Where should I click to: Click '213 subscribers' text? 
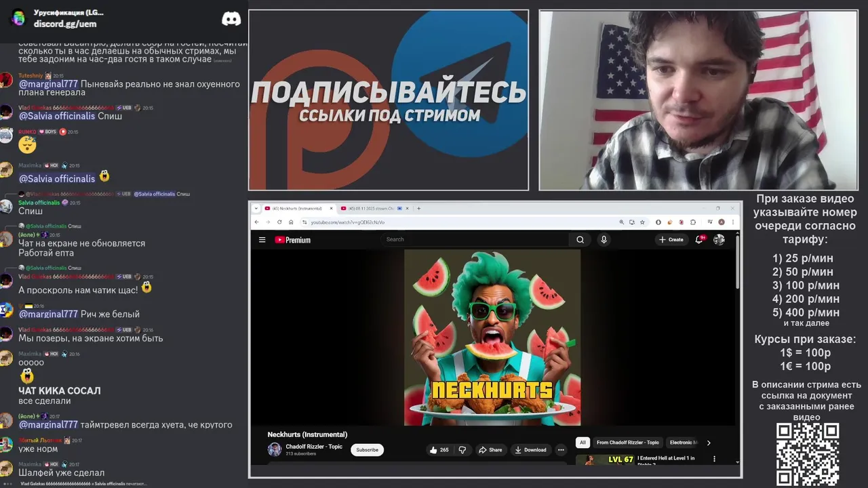(x=301, y=453)
